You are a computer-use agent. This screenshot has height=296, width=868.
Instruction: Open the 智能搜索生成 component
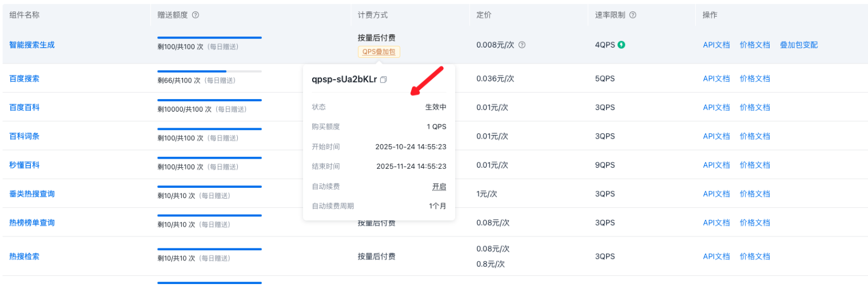click(32, 45)
